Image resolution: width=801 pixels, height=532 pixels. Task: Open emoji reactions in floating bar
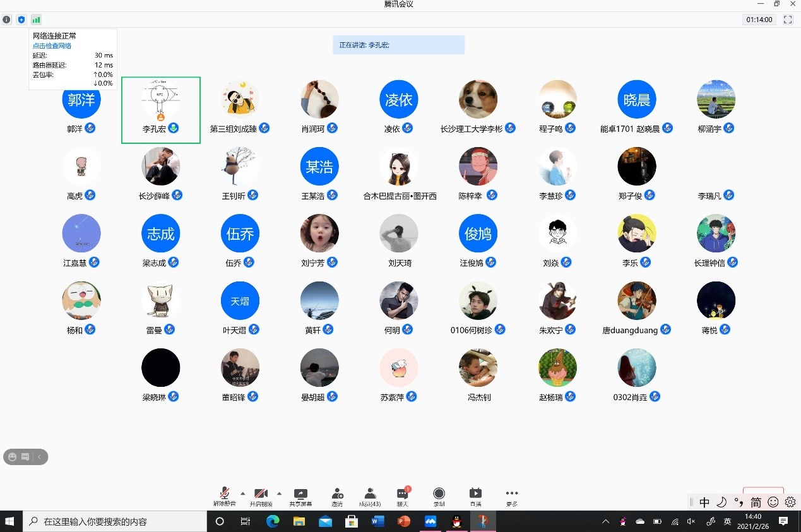(x=13, y=457)
